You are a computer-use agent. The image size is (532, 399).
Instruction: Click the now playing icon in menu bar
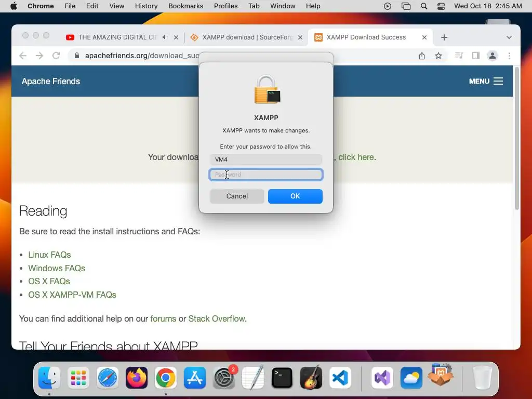click(388, 6)
